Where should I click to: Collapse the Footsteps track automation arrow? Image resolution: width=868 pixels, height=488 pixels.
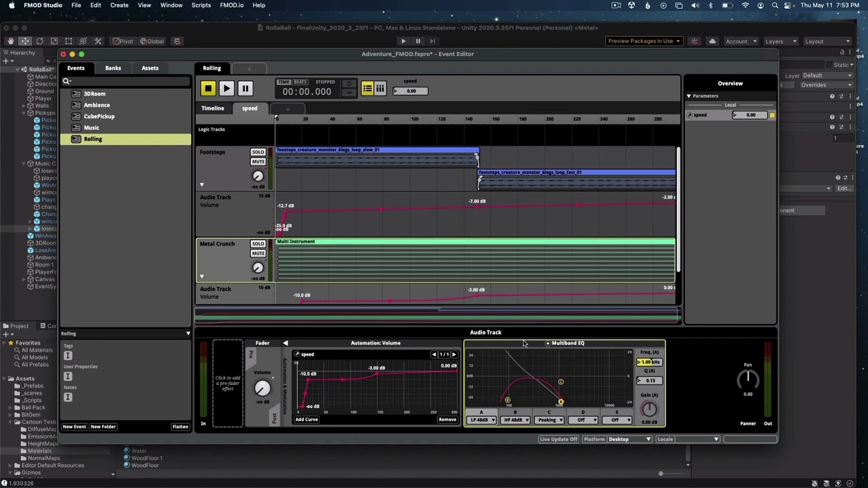(x=201, y=184)
